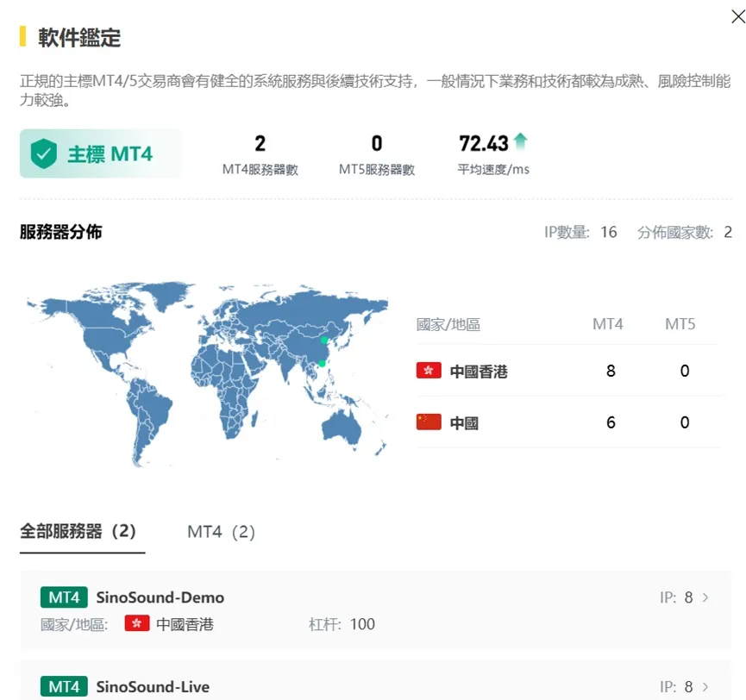
Task: Click the green server dot over northern China
Action: [324, 340]
